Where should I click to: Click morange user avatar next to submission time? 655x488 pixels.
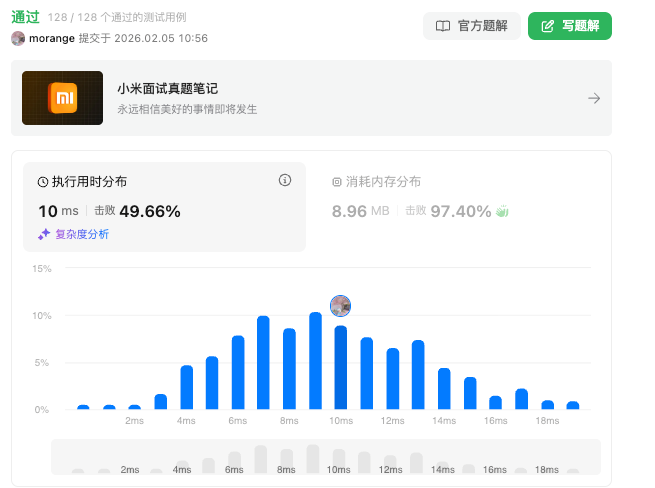click(x=18, y=38)
